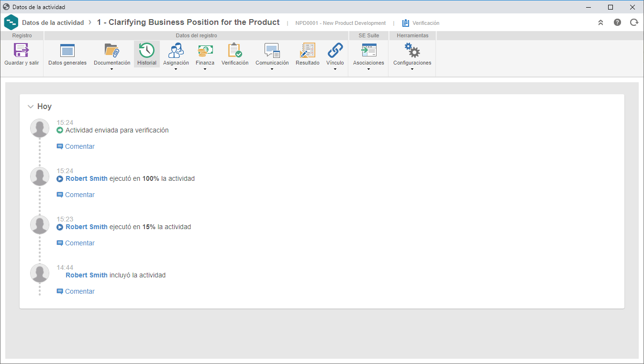This screenshot has width=644, height=364.
Task: Open the Resultado checklist icon
Action: coord(307,50)
